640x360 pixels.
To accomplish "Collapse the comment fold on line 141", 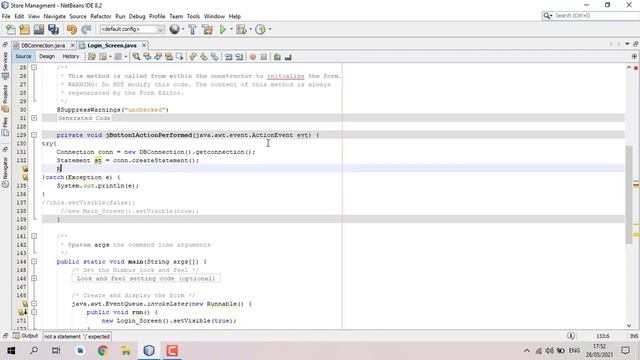I will [34, 236].
